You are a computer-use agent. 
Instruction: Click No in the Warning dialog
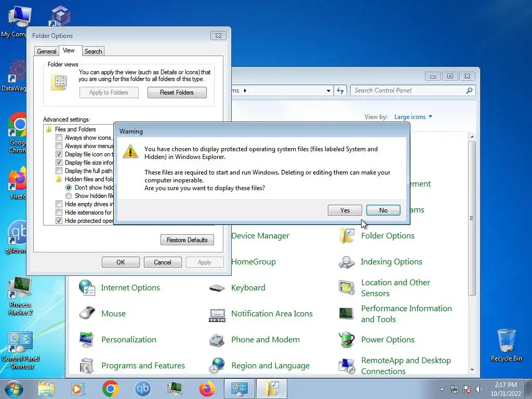383,210
